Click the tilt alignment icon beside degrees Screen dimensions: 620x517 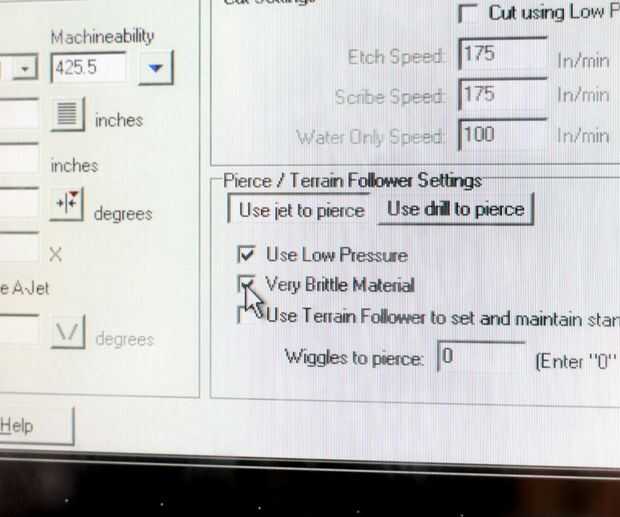coord(67,204)
